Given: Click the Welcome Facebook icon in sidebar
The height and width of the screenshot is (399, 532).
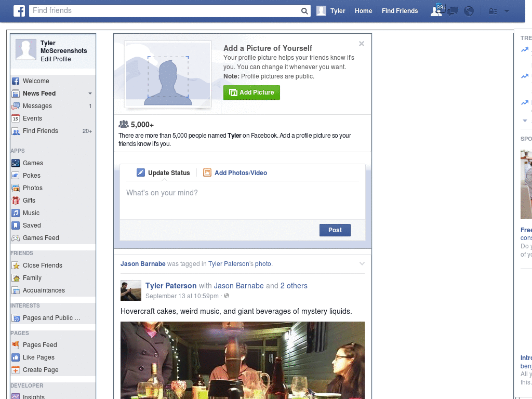Looking at the screenshot, I should coord(16,81).
